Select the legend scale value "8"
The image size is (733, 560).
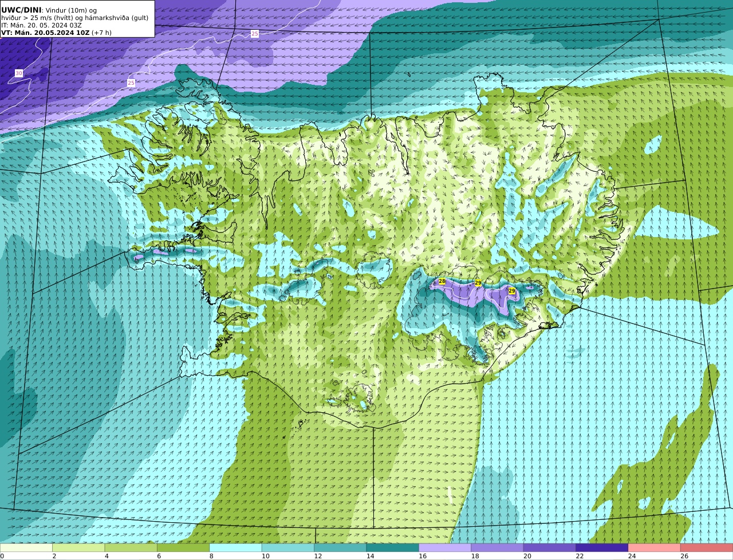pos(211,556)
